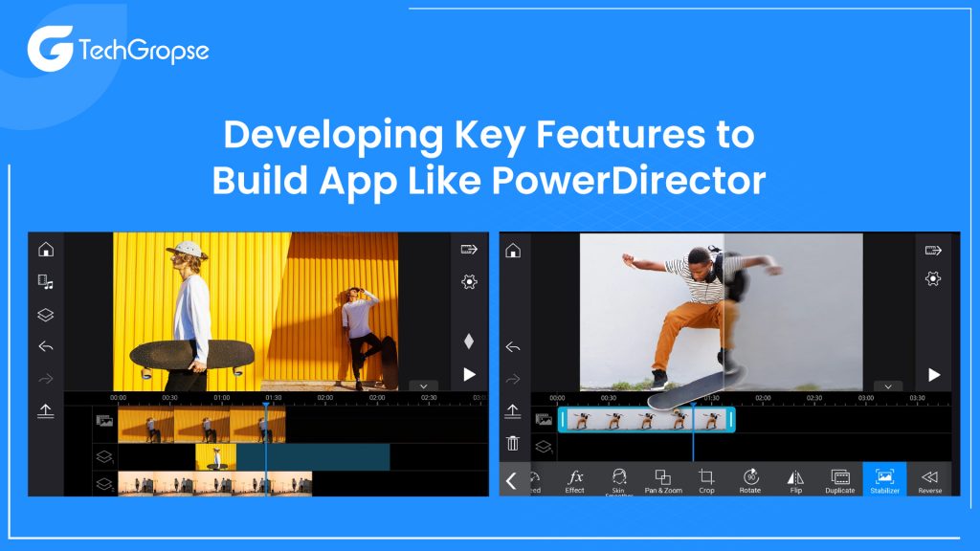Reverse the selected clip

point(930,478)
